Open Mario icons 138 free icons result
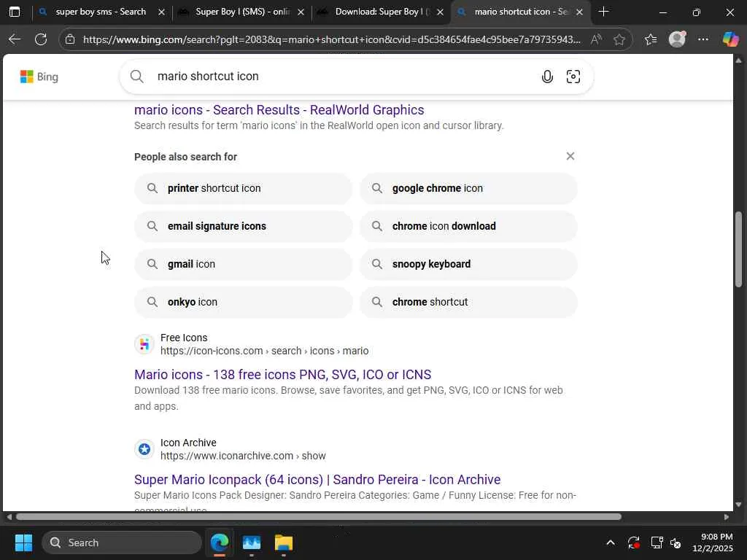Screen dimensions: 747x560 [x=282, y=374]
